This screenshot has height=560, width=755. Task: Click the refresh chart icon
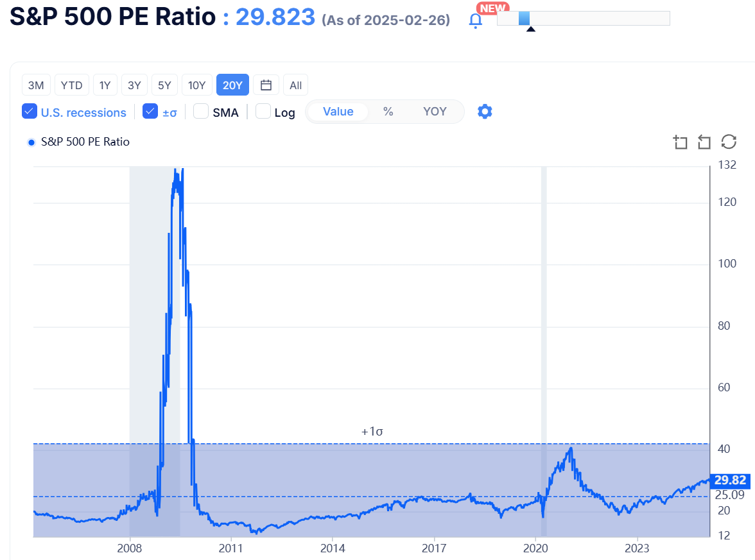point(729,141)
